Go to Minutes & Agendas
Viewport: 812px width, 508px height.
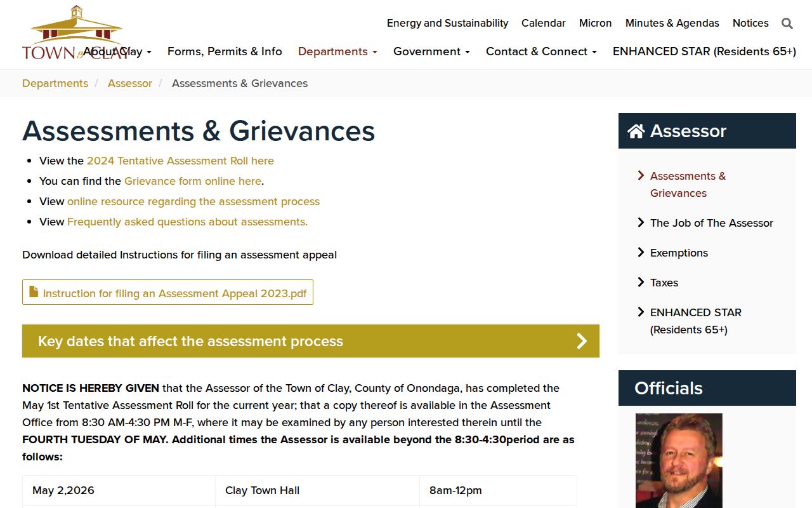tap(672, 23)
